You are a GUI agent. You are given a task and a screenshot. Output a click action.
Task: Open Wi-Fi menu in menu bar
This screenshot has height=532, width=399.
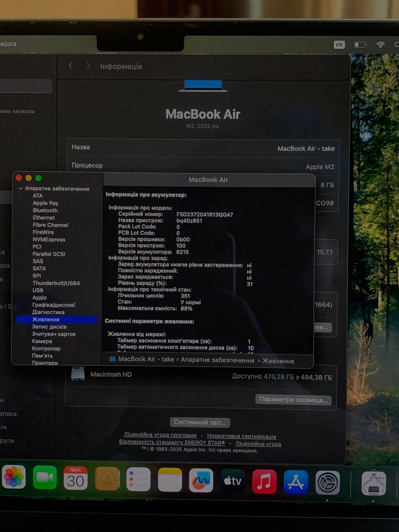point(380,44)
